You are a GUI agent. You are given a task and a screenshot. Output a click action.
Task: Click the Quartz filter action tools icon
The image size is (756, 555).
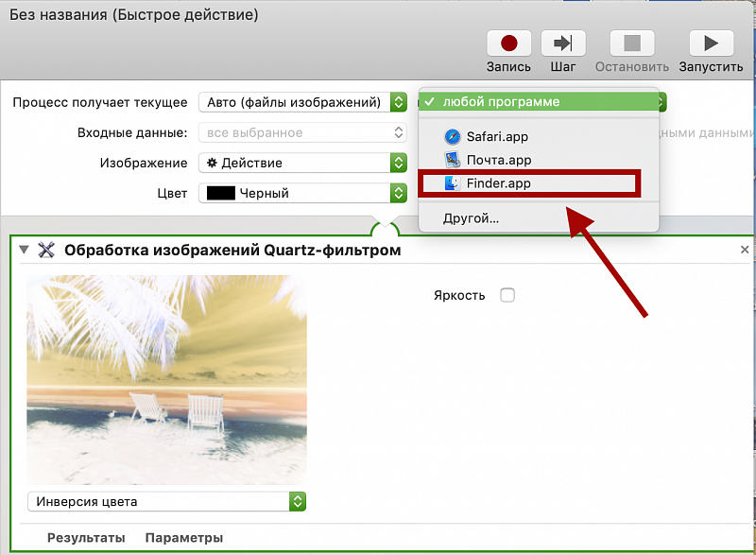pos(46,250)
